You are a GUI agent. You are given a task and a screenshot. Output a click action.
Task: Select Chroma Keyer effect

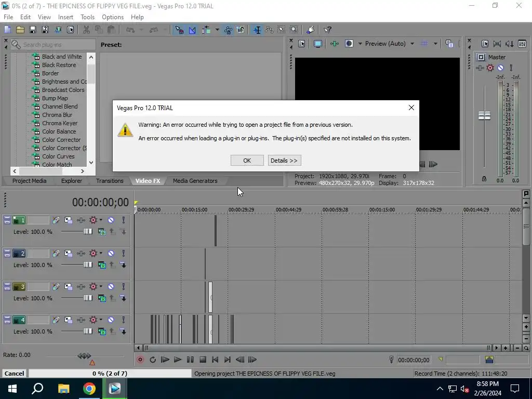pos(60,123)
